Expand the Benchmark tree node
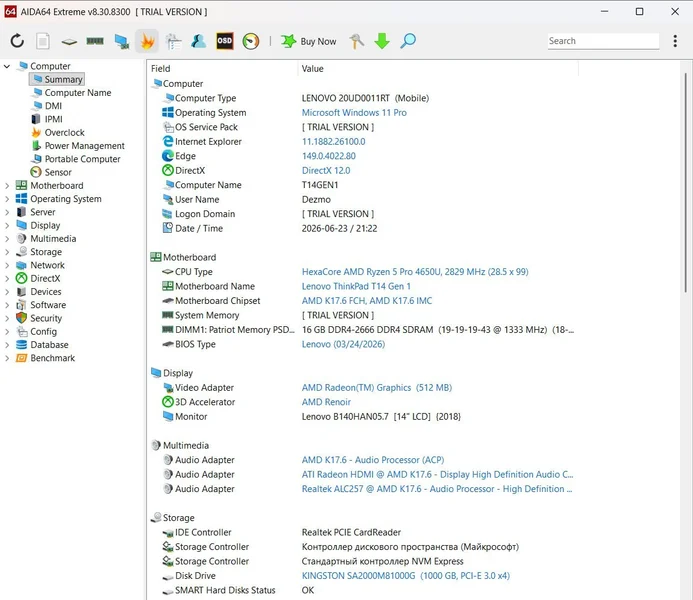This screenshot has width=693, height=600. tap(7, 358)
